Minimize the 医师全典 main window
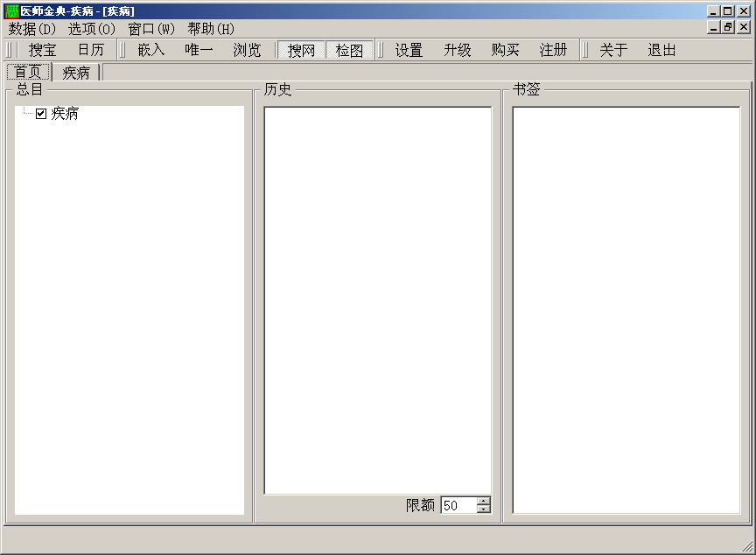Screen dimensions: 756x555 (x=714, y=11)
